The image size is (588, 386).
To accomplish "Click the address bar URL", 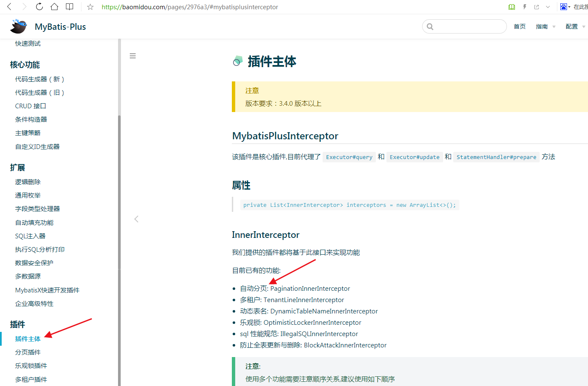I will 190,7.
